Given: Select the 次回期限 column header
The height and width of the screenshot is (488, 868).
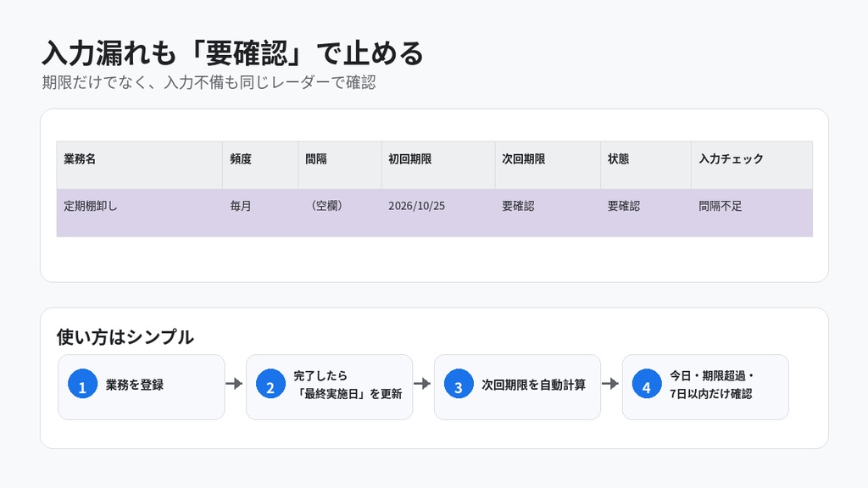Looking at the screenshot, I should tap(548, 165).
